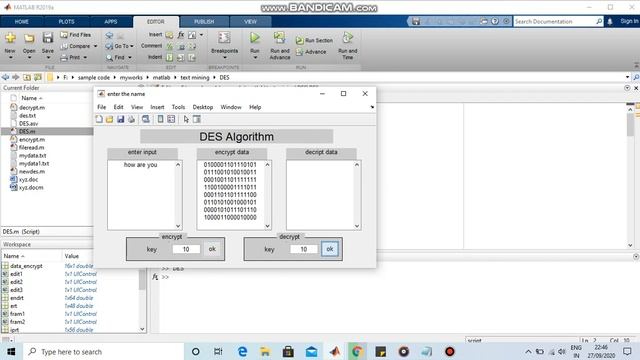Click the Save Figure icon in the figure toolbar
The height and width of the screenshot is (360, 640).
(x=120, y=119)
